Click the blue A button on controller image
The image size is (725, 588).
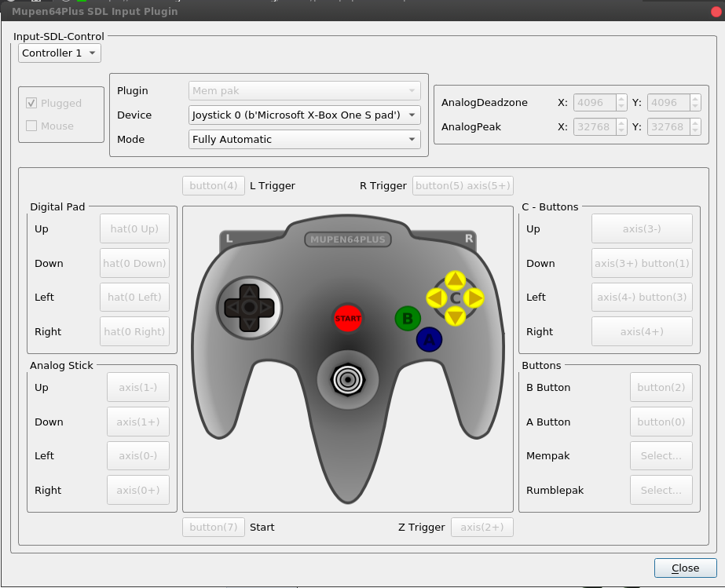429,340
